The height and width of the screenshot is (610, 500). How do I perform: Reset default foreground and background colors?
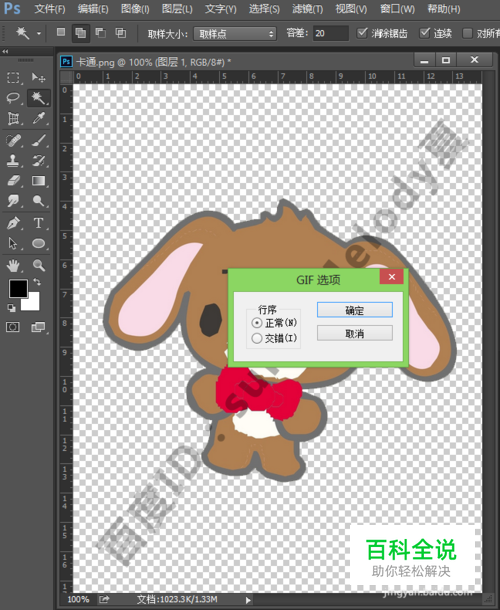pyautogui.click(x=11, y=308)
